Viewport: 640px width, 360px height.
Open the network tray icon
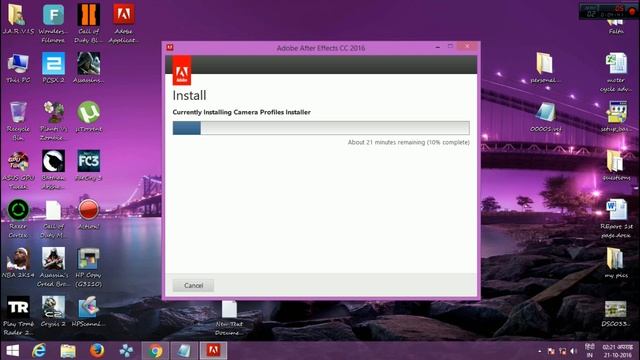[x=562, y=351]
